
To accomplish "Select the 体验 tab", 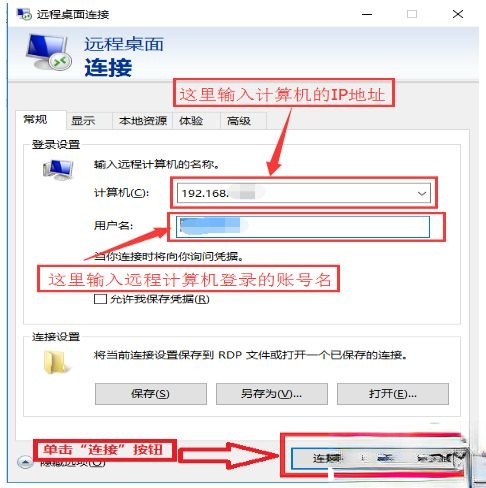I will [x=191, y=121].
